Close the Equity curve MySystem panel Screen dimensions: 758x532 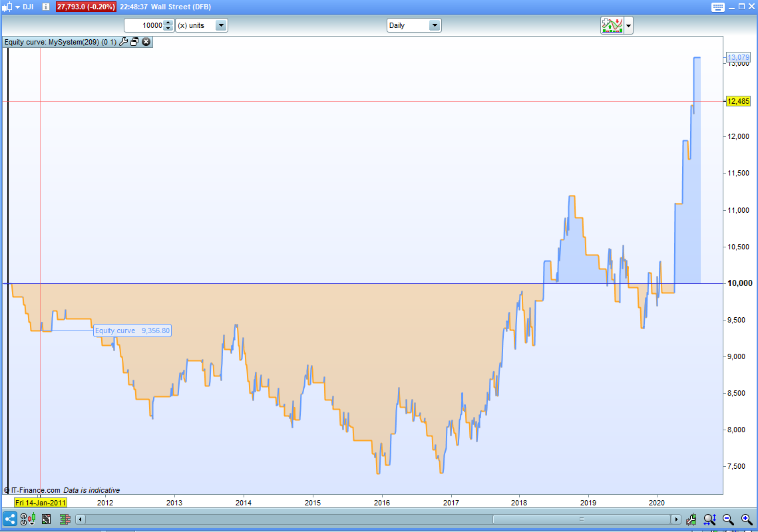(x=146, y=42)
